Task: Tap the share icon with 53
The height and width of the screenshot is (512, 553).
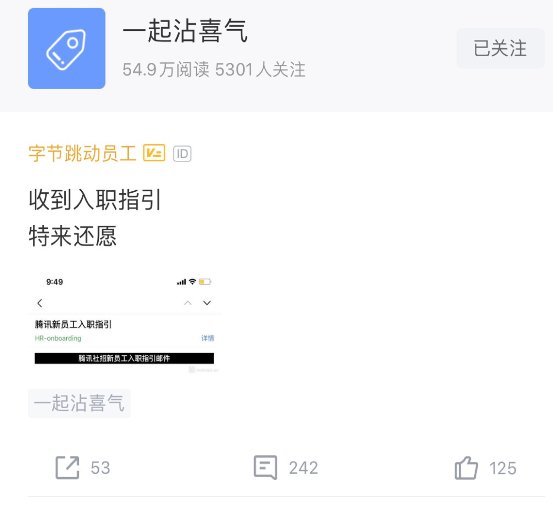Action: [x=67, y=468]
